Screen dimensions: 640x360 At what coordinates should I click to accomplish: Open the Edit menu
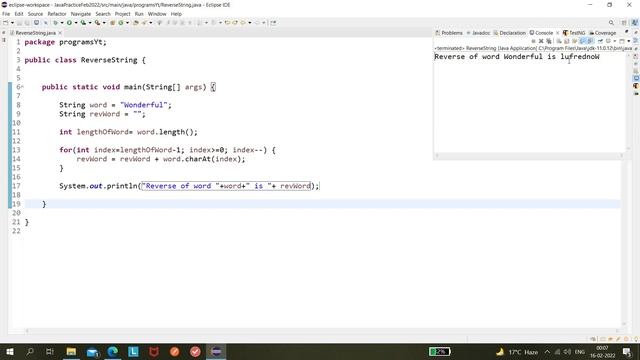point(19,14)
